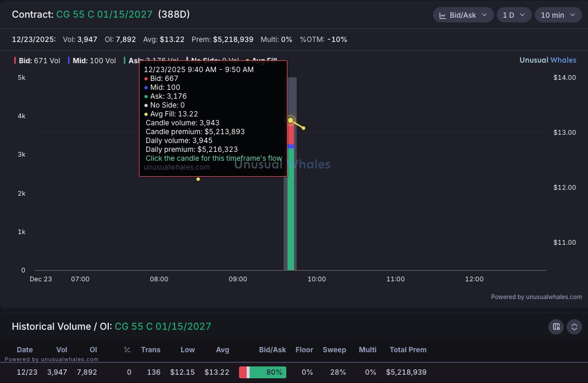588x383 pixels.
Task: Click the Powered by unusualwhales.com credit below chart
Action: pyautogui.click(x=537, y=297)
